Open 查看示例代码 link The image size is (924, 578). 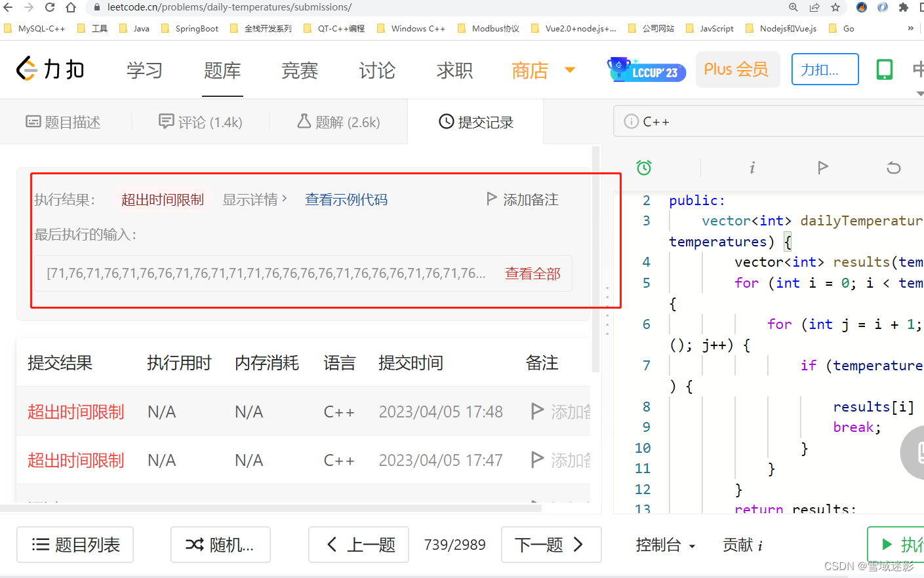pos(346,199)
